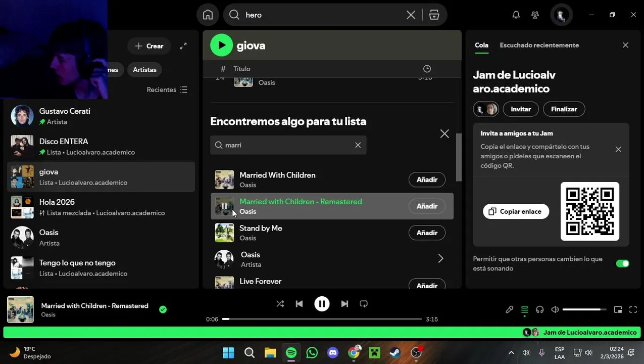
Task: Click Stand by Me album thumbnail
Action: (224, 233)
